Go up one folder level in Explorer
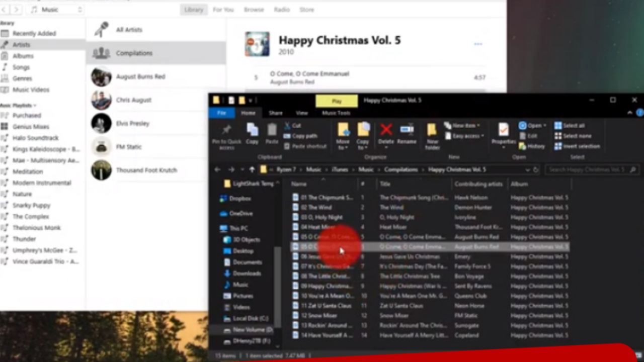644x362 pixels. coord(252,169)
